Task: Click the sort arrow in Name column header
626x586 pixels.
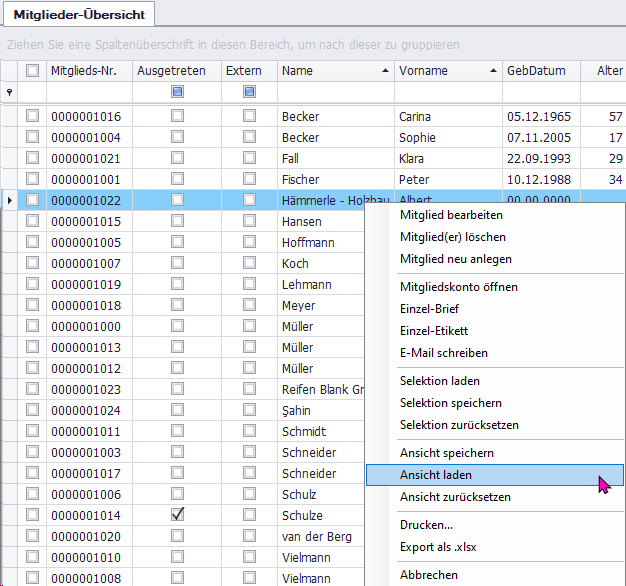Action: (385, 71)
